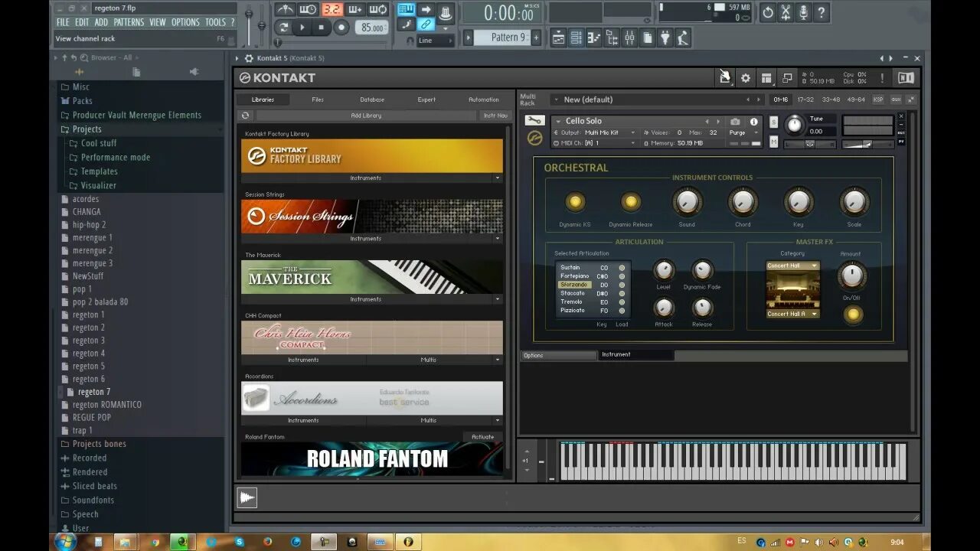
Task: Open the wrench edit icon for Cello Solo
Action: tap(534, 121)
